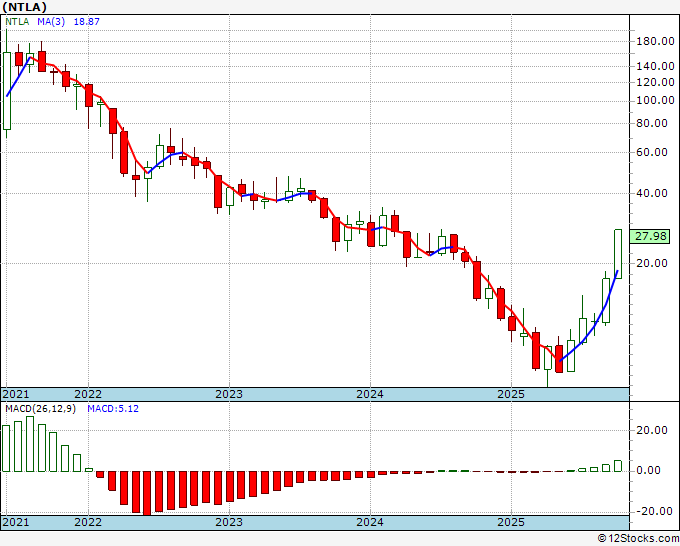The height and width of the screenshot is (546, 680).
Task: Click the 100.00 price axis label
Action: coord(655,101)
